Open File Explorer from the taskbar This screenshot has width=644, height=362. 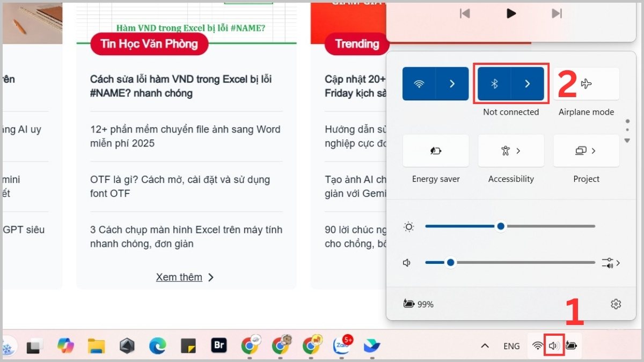[96, 346]
